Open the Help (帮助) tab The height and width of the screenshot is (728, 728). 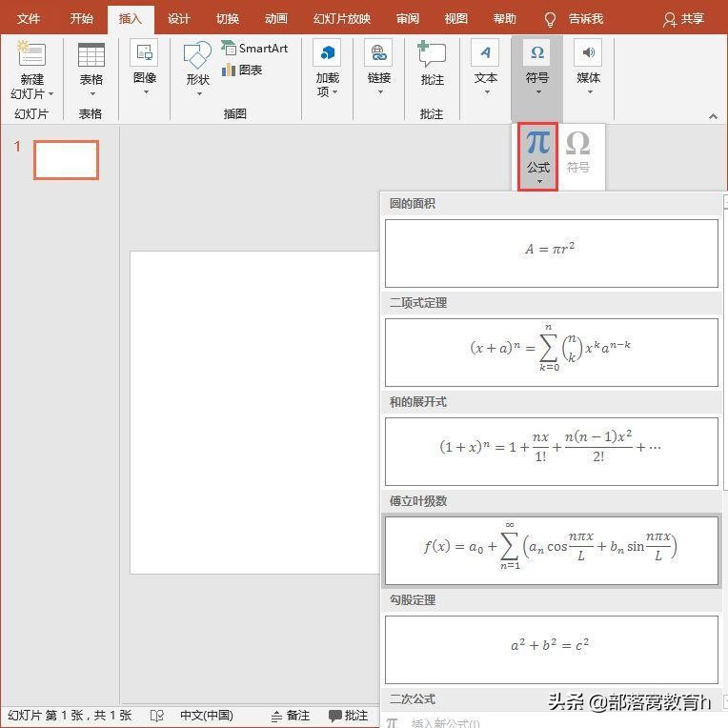point(505,18)
